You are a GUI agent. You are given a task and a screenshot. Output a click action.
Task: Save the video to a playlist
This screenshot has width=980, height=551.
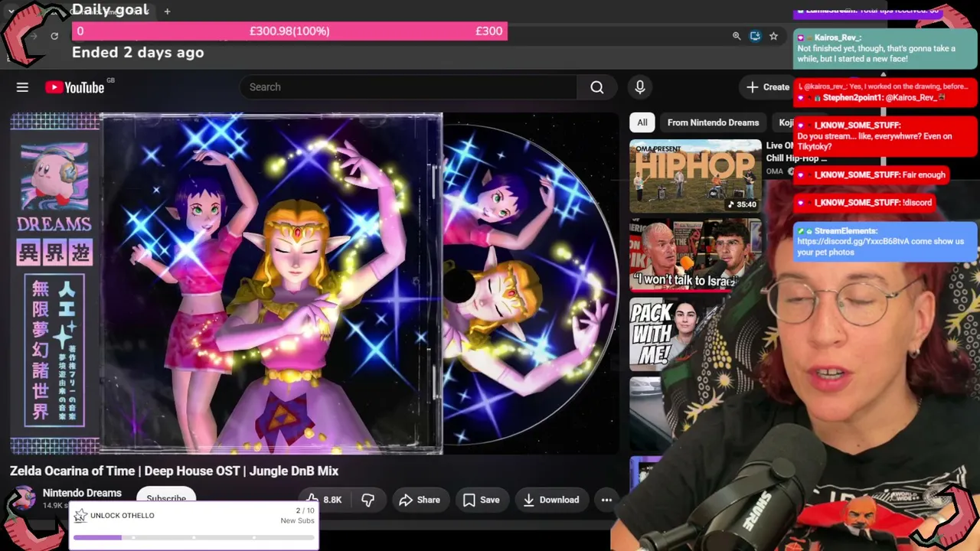(x=482, y=500)
